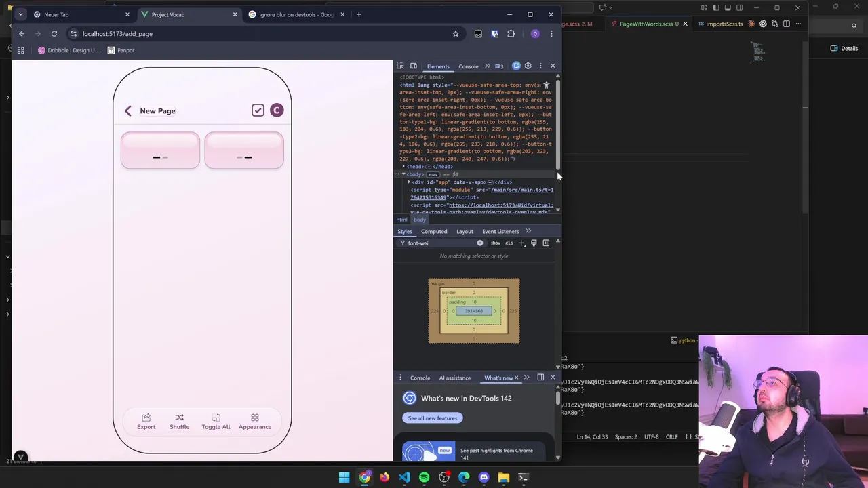Screen dimensions: 868x488
Task: Click the font-wei filter input
Action: click(x=439, y=243)
